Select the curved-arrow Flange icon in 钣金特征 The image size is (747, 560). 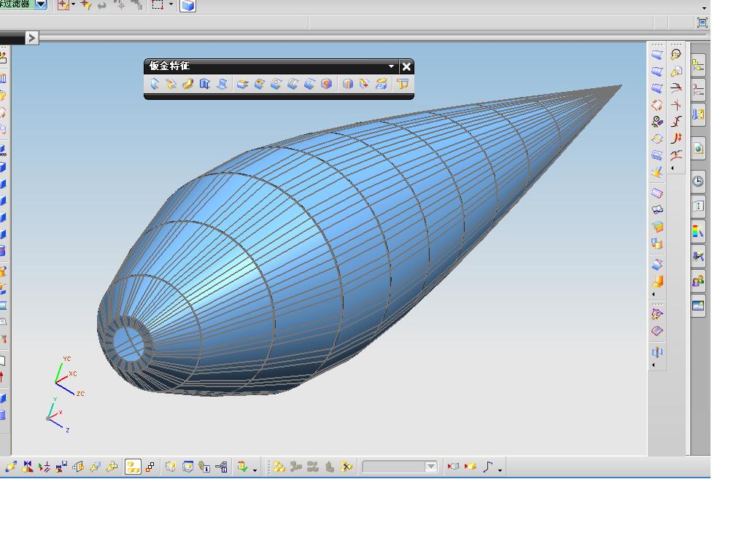[x=155, y=85]
